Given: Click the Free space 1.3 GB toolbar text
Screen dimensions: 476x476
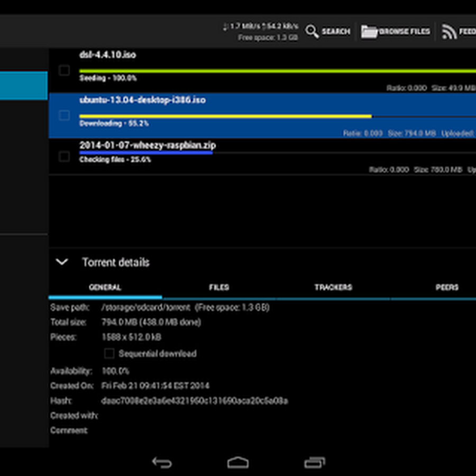Looking at the screenshot, I should click(x=268, y=38).
